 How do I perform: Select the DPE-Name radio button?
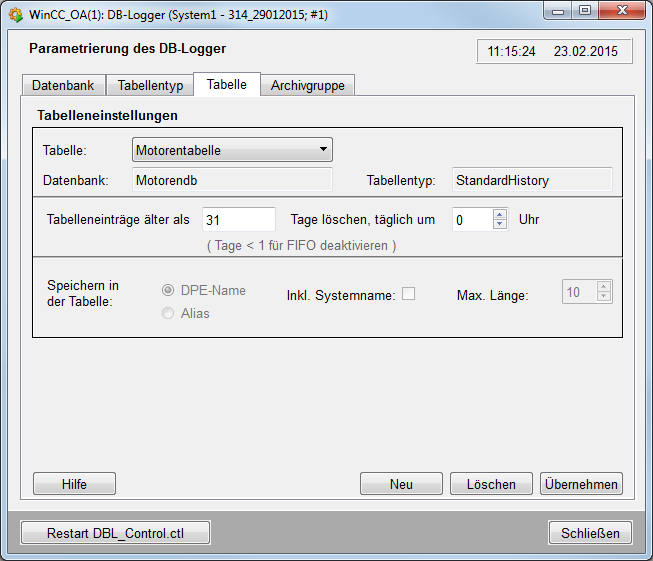coord(168,290)
